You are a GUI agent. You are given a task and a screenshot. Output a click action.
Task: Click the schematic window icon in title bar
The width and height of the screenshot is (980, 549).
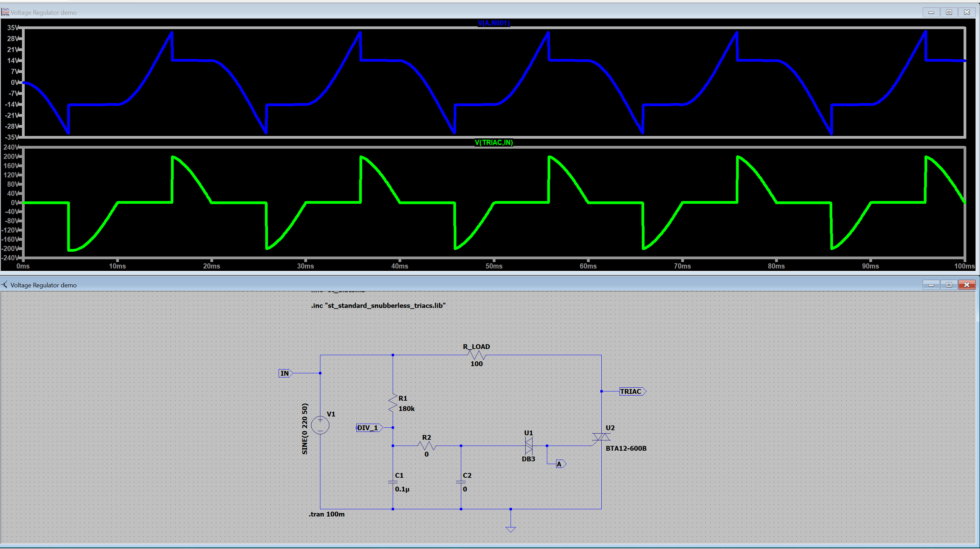pyautogui.click(x=4, y=285)
